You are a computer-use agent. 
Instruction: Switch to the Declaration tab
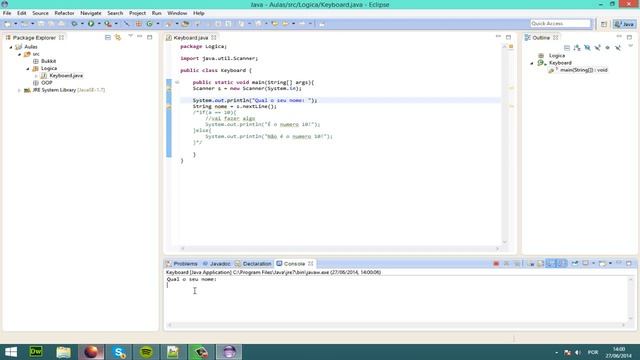pos(253,264)
